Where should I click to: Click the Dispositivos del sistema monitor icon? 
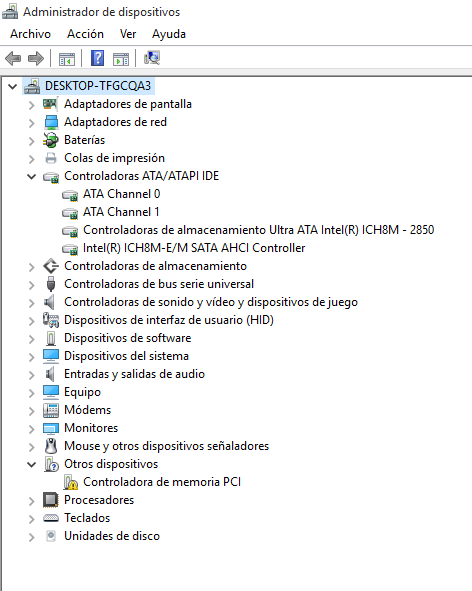[x=51, y=356]
